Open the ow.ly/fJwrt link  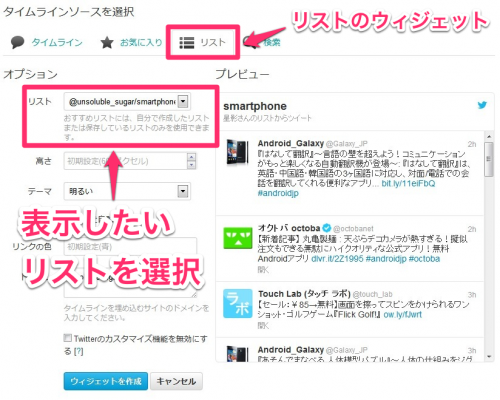coord(403,314)
